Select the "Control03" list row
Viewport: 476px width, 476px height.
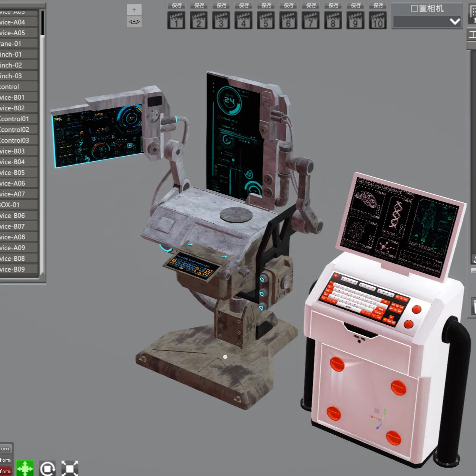coord(19,140)
